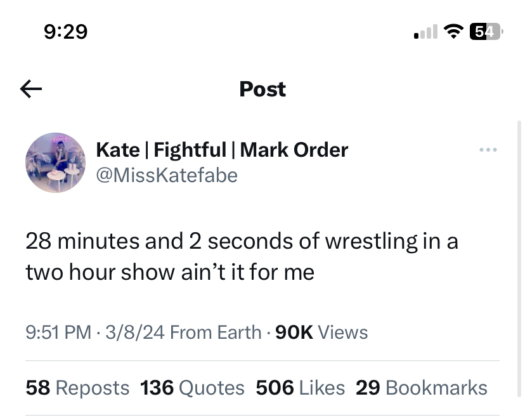
Task: Select the "From Earth" location label
Action: tap(216, 332)
